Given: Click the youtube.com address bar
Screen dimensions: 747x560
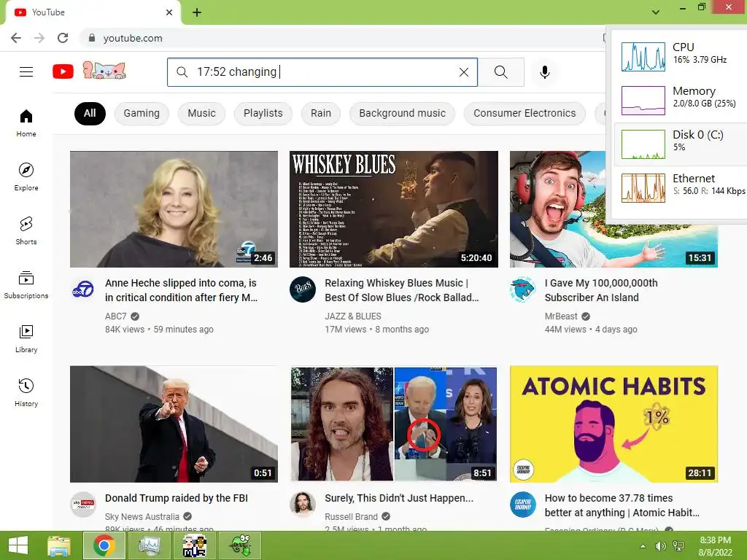Looking at the screenshot, I should pos(343,38).
